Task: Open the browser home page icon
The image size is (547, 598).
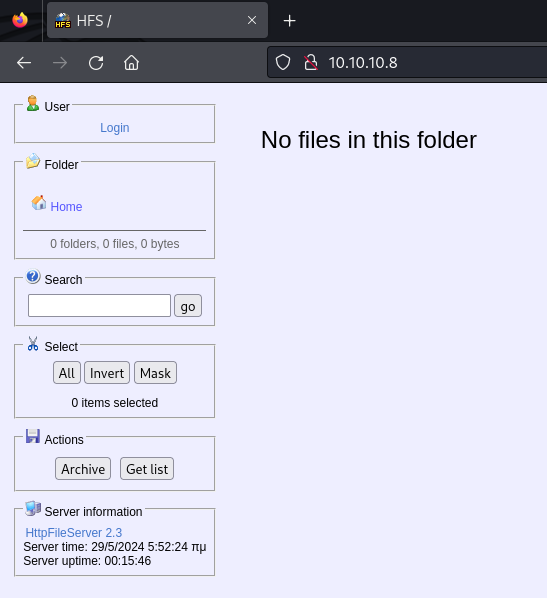Action: click(132, 63)
